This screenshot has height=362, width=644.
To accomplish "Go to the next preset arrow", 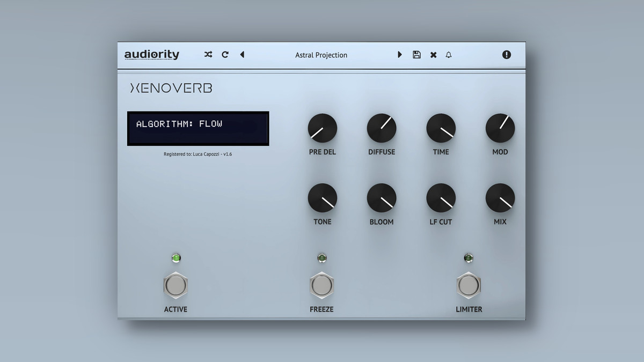I will tap(400, 55).
